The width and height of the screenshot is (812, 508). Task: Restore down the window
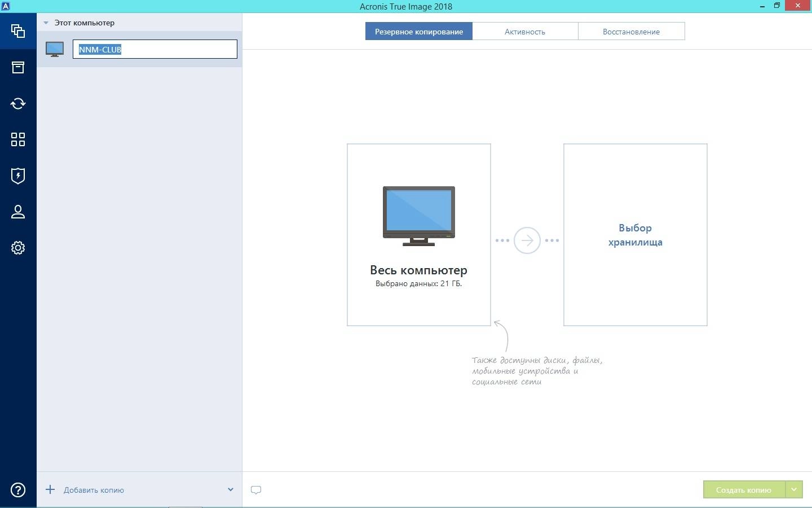[x=777, y=6]
